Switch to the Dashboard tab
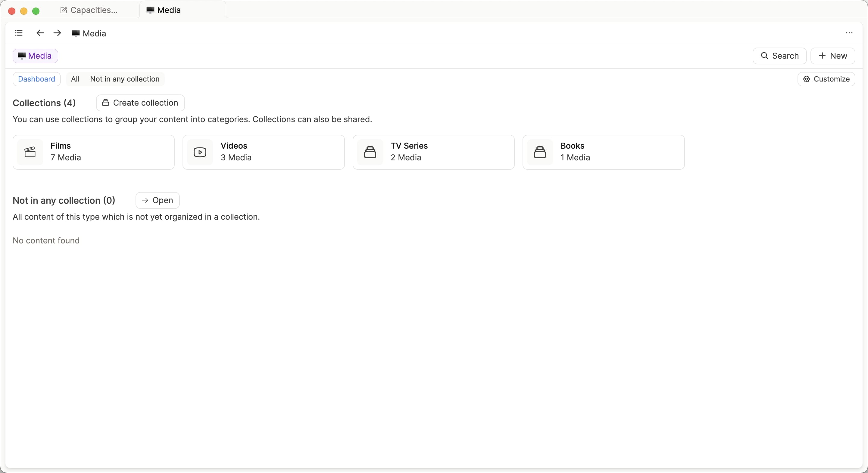 (36, 79)
